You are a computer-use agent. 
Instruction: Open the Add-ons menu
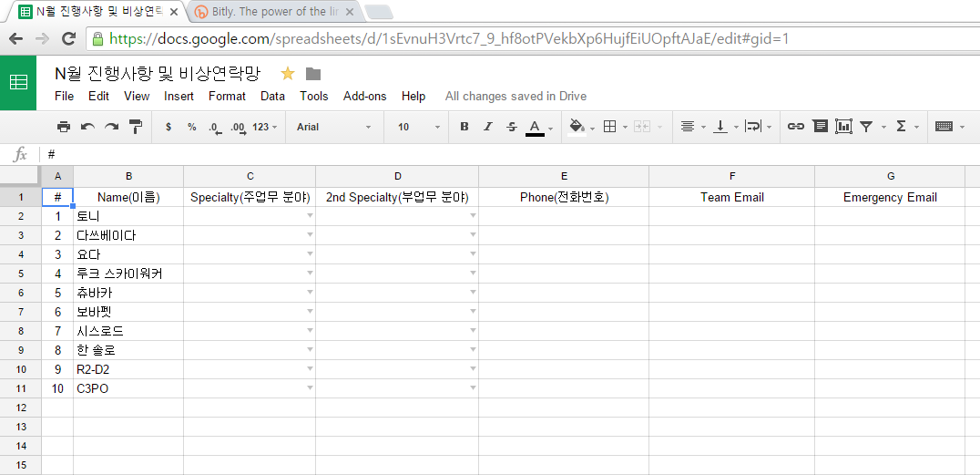[x=364, y=96]
